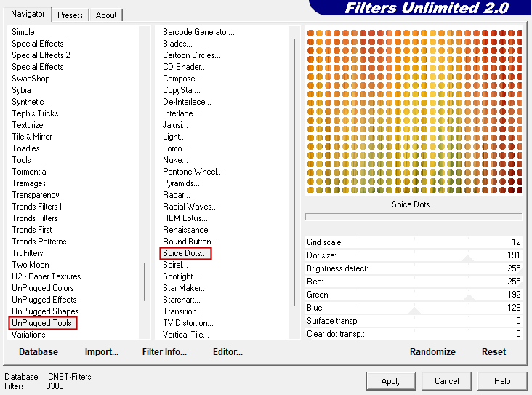Select the Barcode Generator filter
The width and height of the screenshot is (532, 395).
[198, 32]
